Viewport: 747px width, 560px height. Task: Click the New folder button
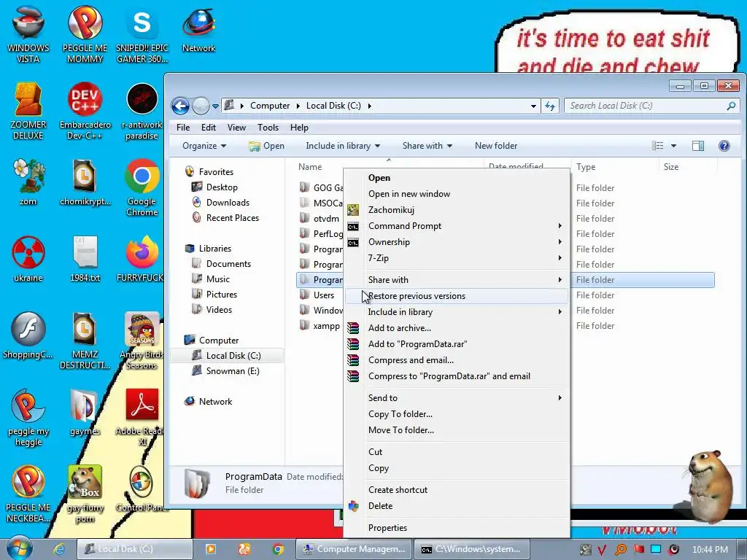(495, 146)
